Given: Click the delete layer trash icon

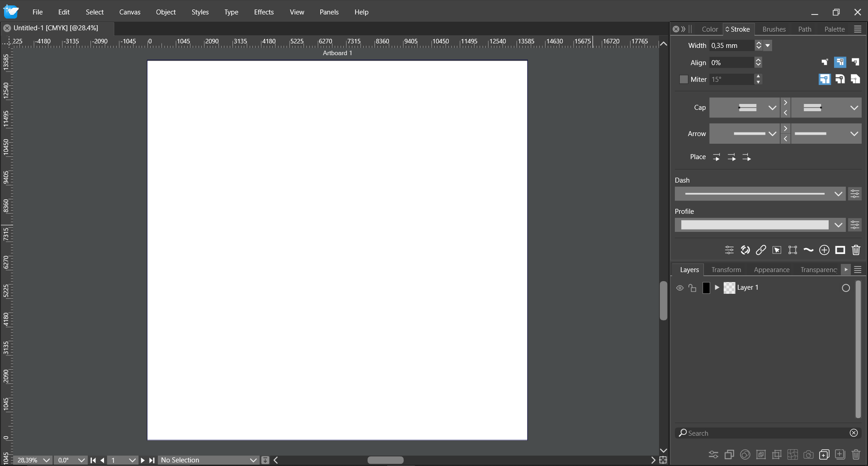Looking at the screenshot, I should pos(856,454).
